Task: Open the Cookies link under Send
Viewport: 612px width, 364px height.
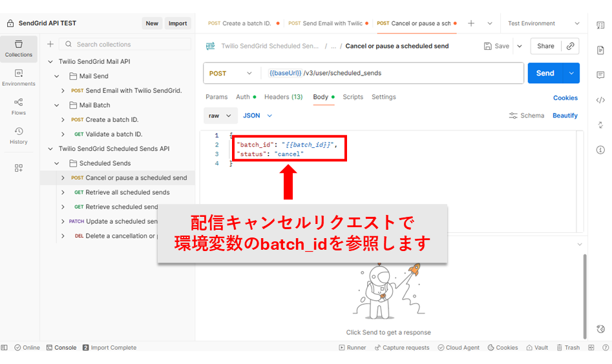Action: 565,98
